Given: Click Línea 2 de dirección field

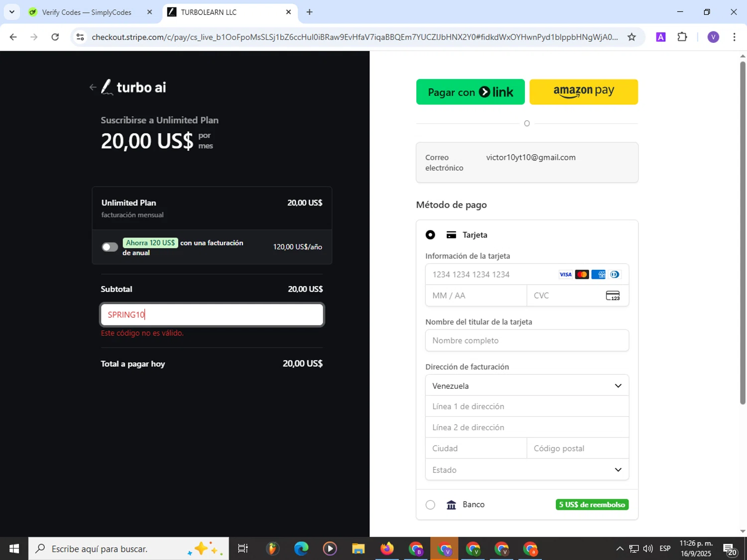Looking at the screenshot, I should [527, 428].
